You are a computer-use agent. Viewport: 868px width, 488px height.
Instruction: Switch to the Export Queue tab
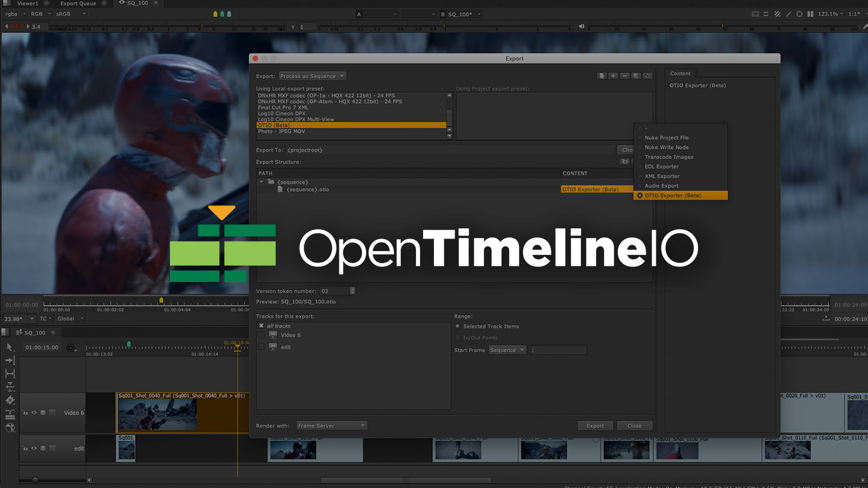[78, 4]
